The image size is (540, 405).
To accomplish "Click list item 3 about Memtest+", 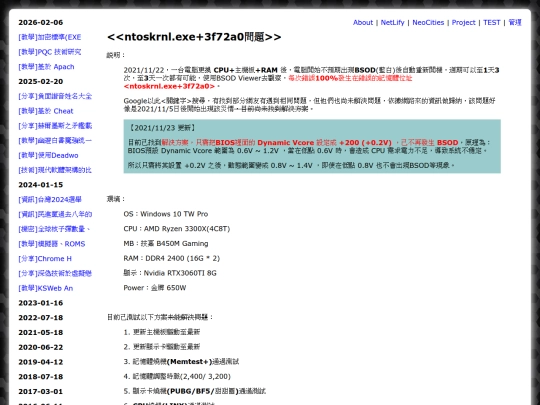I will pyautogui.click(x=181, y=362).
